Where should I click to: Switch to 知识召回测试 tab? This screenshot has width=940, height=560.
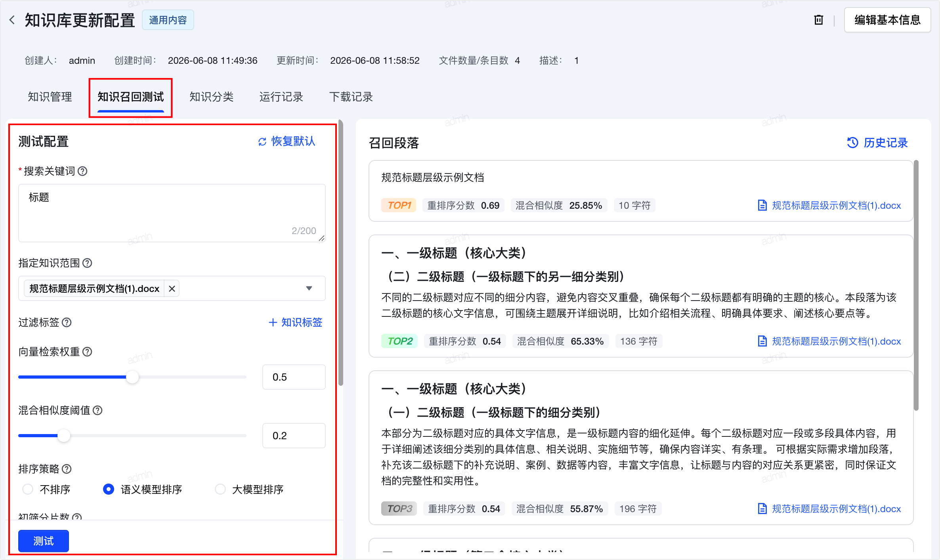(x=131, y=97)
